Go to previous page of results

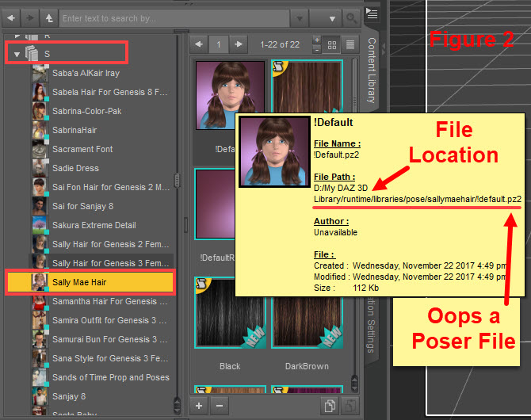tap(199, 44)
